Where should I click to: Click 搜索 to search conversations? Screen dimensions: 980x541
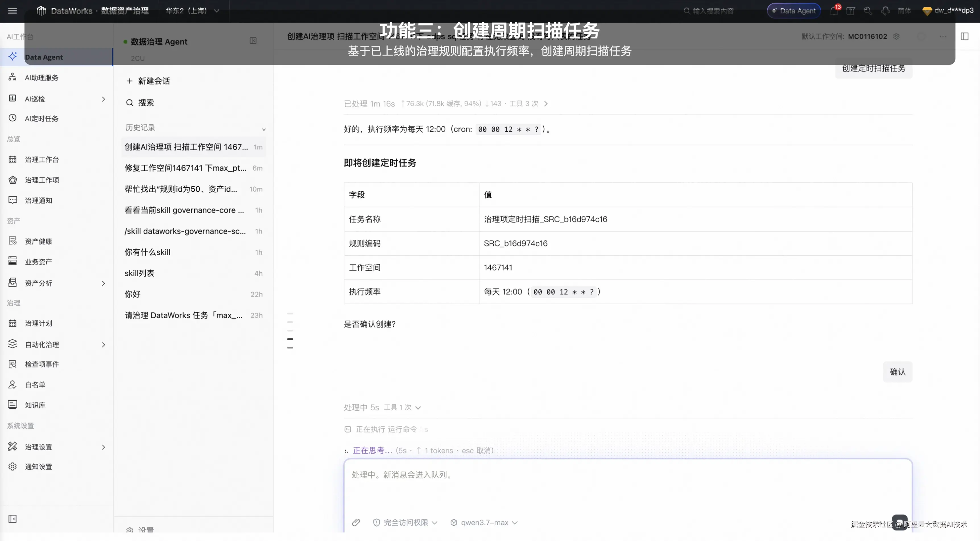point(140,102)
